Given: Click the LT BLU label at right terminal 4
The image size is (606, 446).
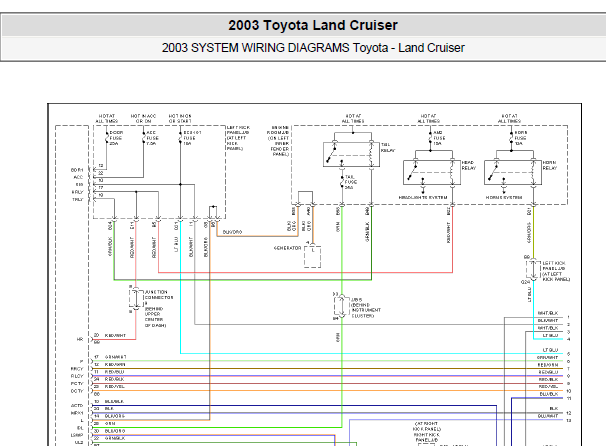Looking at the screenshot, I should 550,335.
